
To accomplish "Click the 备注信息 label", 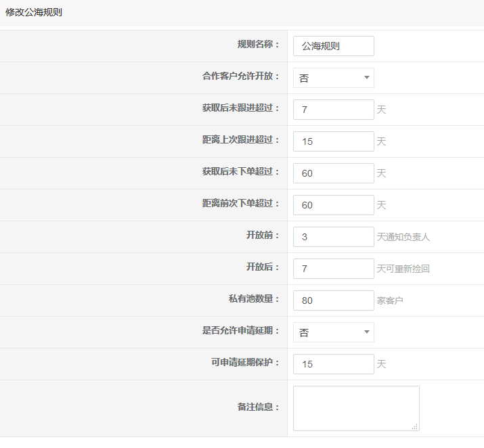I will click(258, 407).
